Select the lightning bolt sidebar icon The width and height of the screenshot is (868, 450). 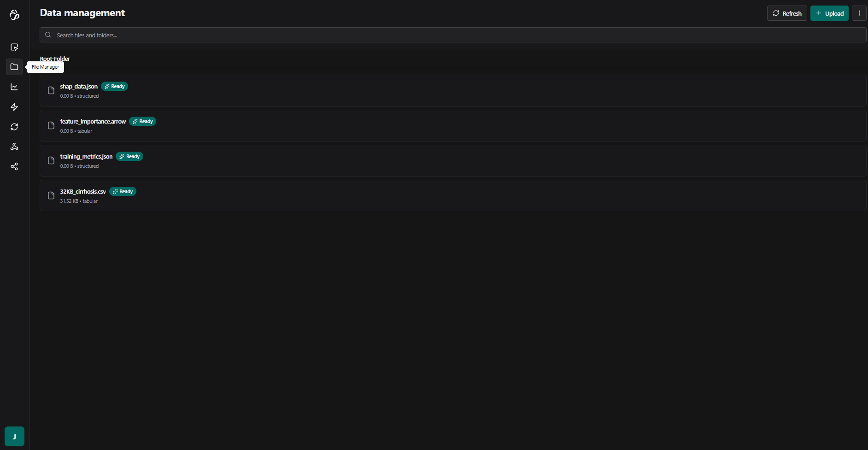pos(14,107)
